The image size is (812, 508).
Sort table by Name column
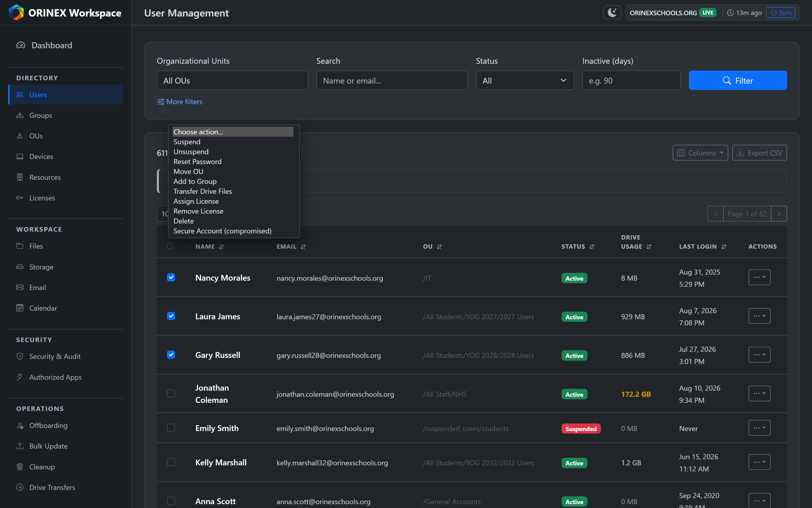click(210, 247)
